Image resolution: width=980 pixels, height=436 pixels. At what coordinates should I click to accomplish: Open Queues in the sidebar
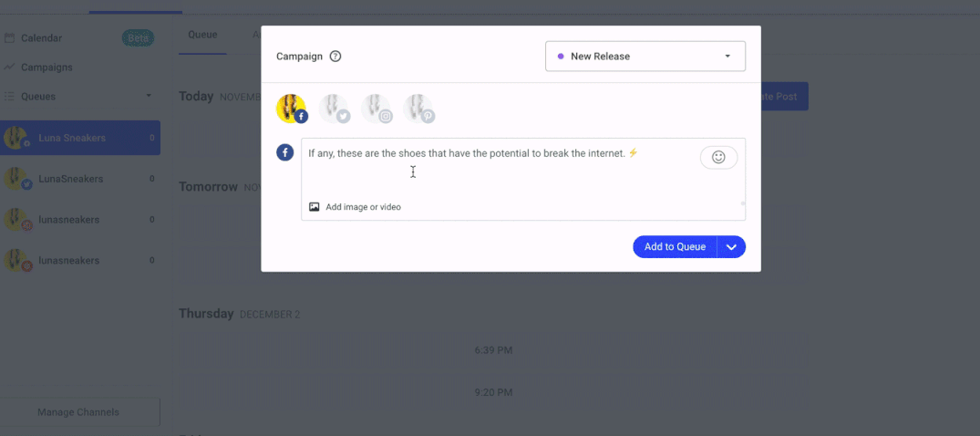(x=38, y=97)
